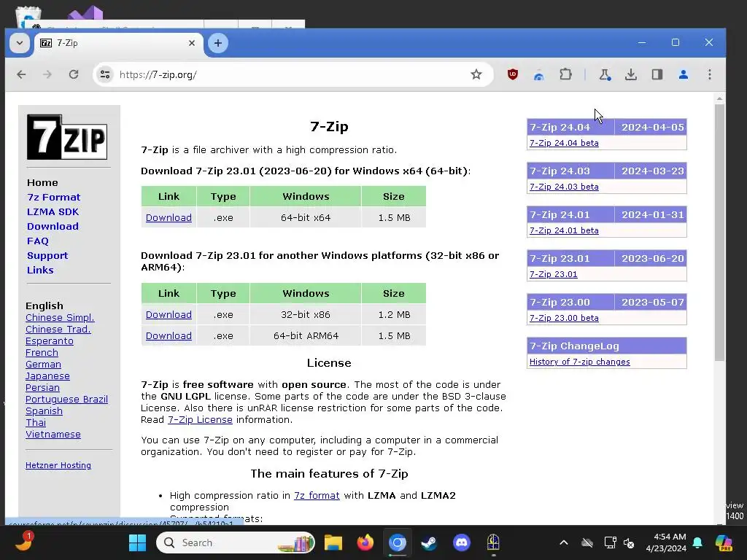Switch language to Thai
747x560 pixels.
click(36, 422)
